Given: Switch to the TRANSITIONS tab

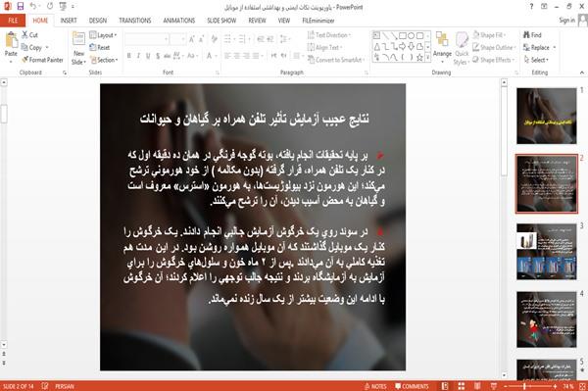Looking at the screenshot, I should click(135, 21).
